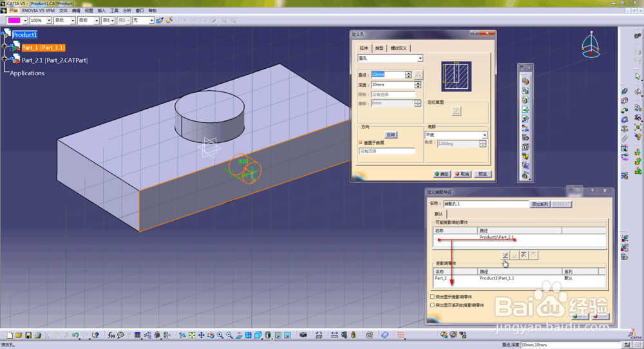This screenshot has height=349, width=644.
Task: Select the Fit All In view icon
Action: tap(192, 335)
